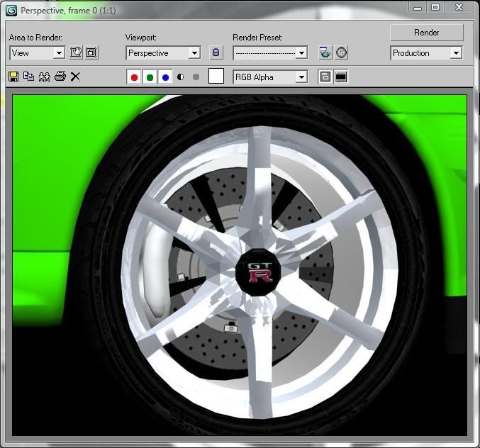Clear the rendered frame with X icon

pos(75,77)
